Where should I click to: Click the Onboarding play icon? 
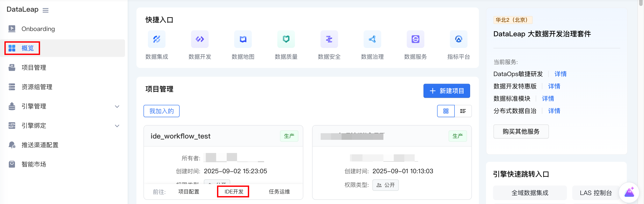[12, 29]
